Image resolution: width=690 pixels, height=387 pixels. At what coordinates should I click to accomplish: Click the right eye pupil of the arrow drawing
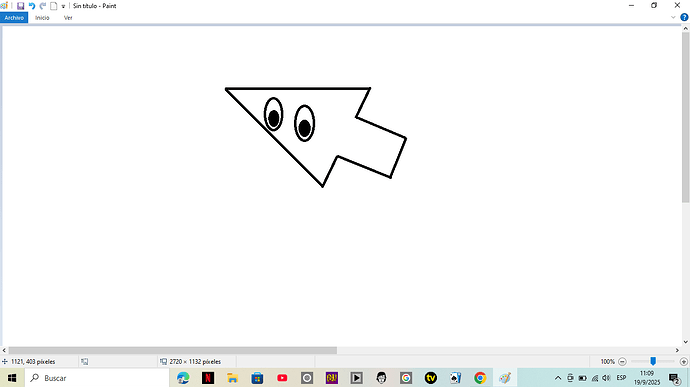pos(305,128)
